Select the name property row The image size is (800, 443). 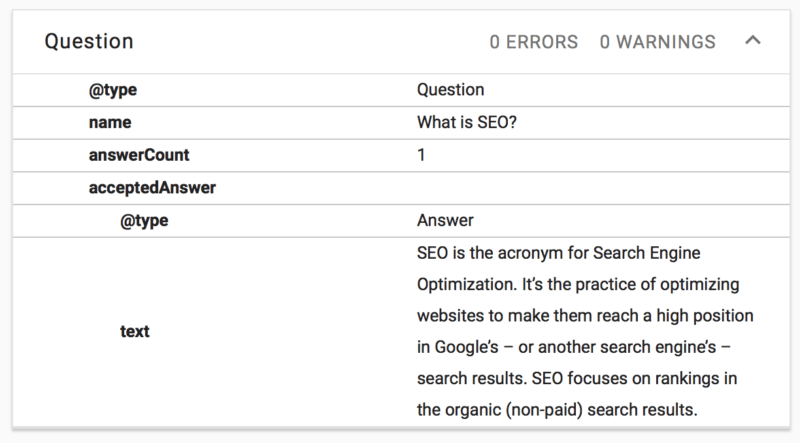pyautogui.click(x=401, y=122)
